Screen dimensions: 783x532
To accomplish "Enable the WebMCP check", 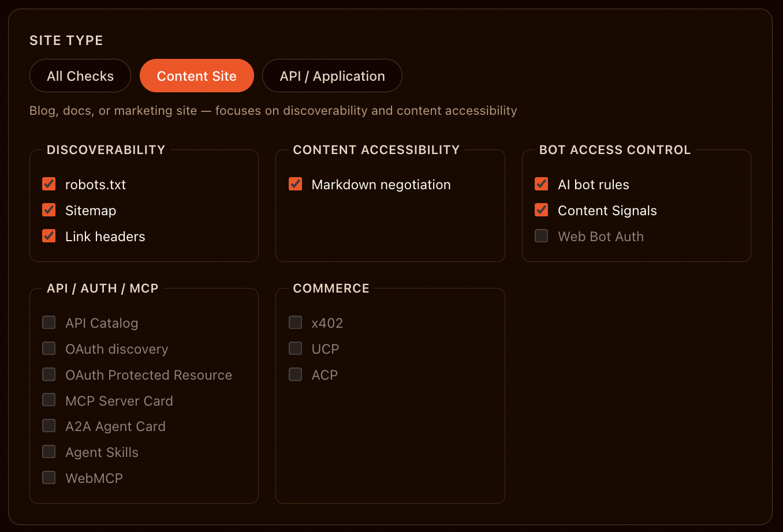I will [x=49, y=478].
